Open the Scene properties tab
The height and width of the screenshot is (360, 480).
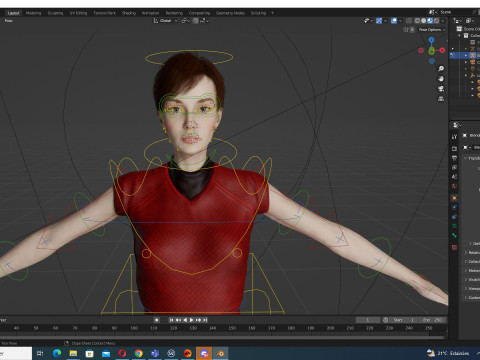pos(454,177)
